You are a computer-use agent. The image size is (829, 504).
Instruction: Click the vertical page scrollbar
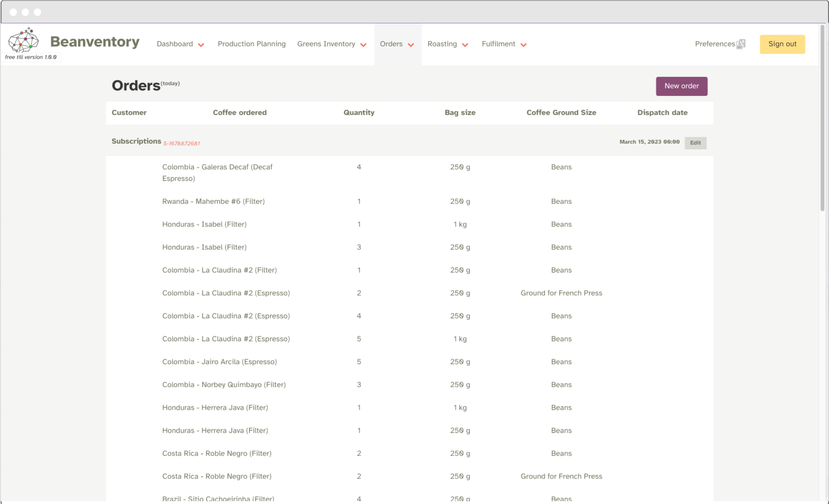pyautogui.click(x=822, y=118)
